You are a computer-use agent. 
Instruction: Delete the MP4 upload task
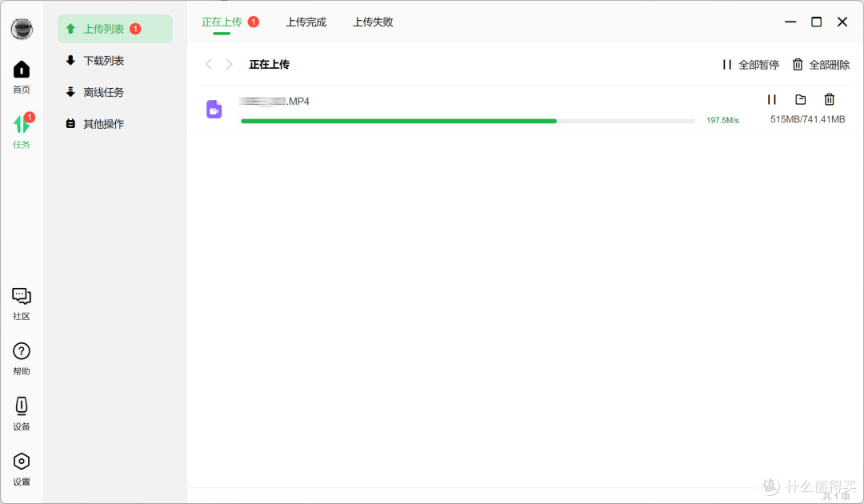coord(830,100)
